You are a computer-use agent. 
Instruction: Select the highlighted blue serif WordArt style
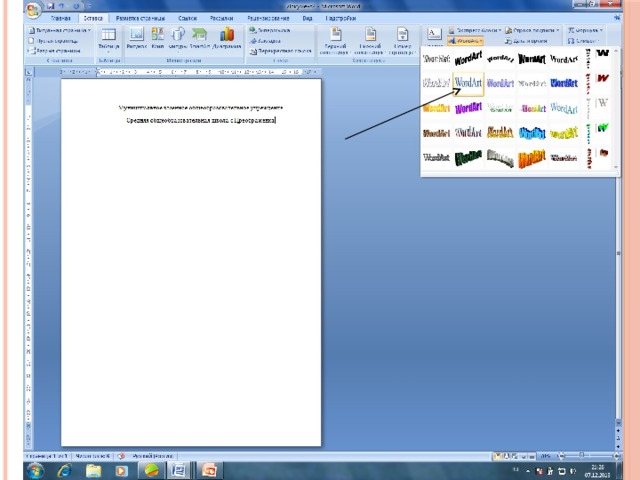click(468, 83)
